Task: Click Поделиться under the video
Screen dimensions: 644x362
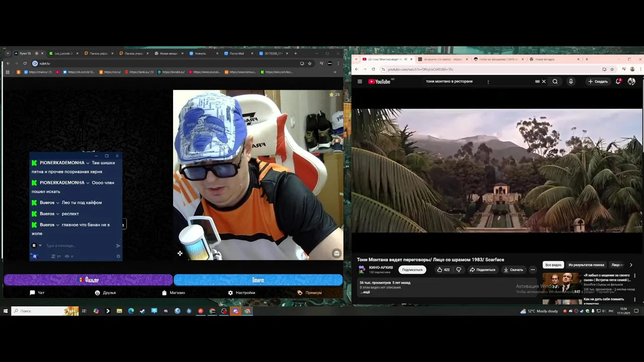Action: click(x=482, y=269)
